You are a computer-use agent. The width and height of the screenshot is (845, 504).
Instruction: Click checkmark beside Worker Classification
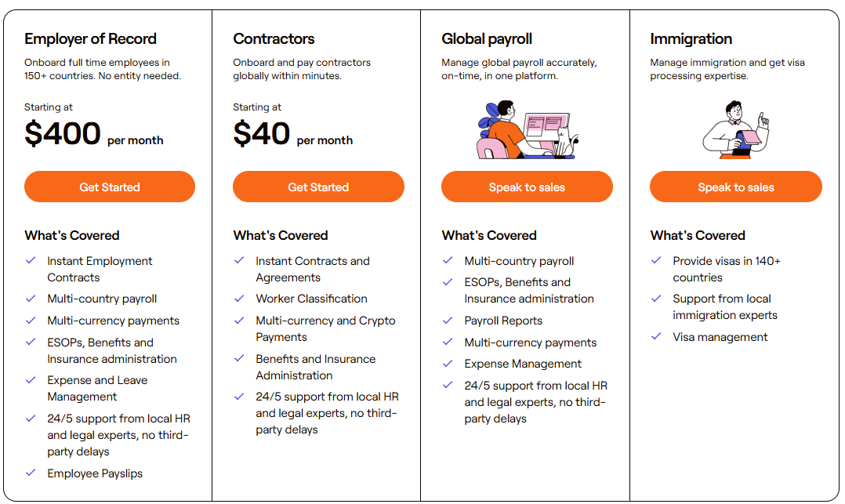(239, 298)
